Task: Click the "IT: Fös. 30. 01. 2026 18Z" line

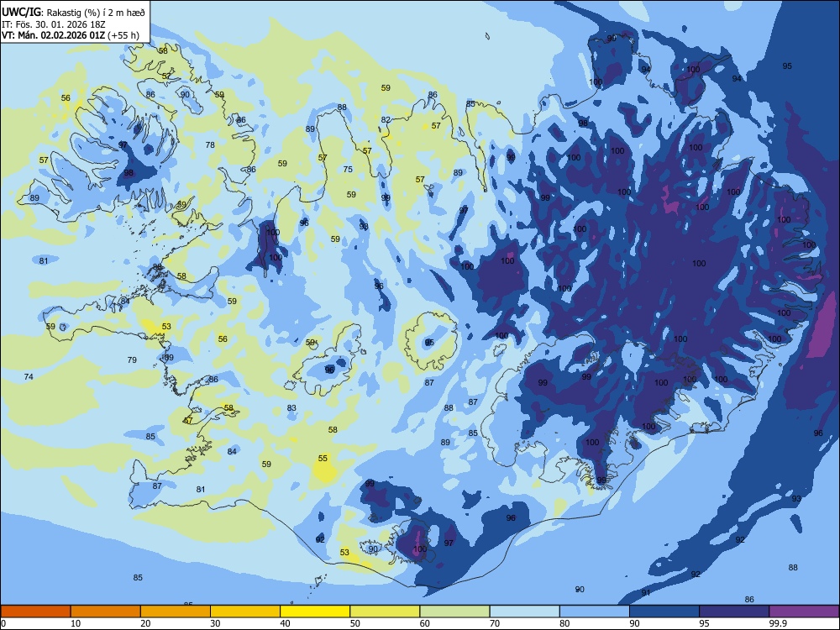Action: click(x=54, y=24)
